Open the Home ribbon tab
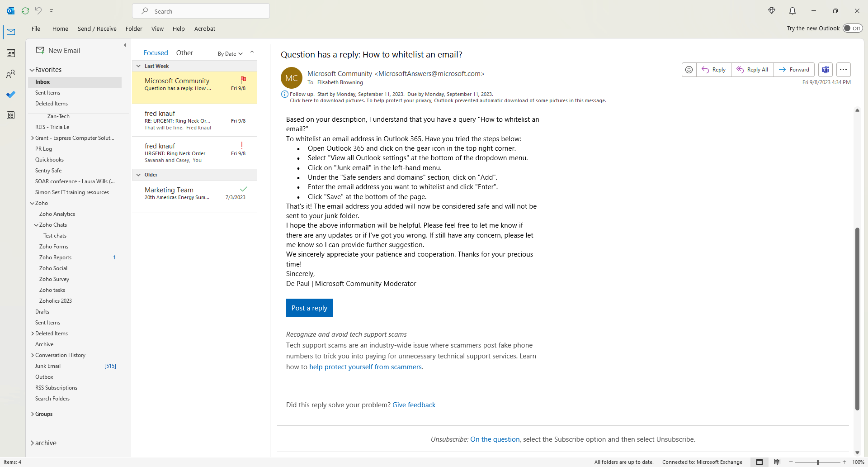Viewport: 868px width, 467px height. [60, 29]
